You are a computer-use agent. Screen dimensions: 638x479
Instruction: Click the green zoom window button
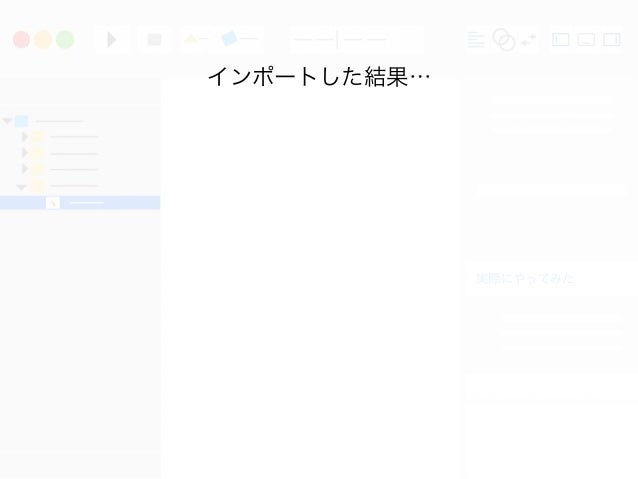[65, 39]
